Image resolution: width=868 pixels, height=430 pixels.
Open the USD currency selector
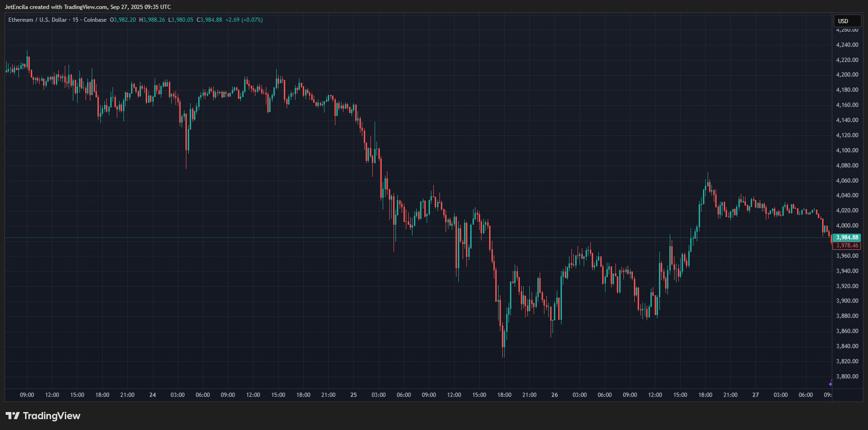[847, 21]
